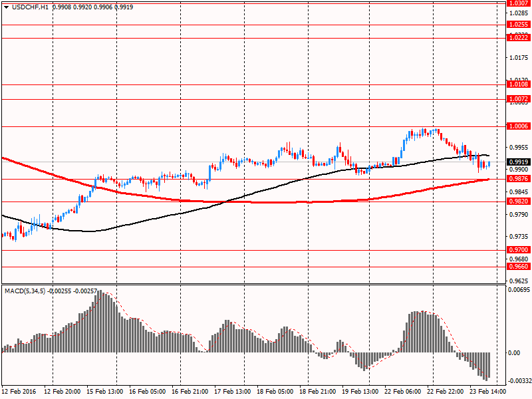This screenshot has width=532, height=399.
Task: Select the 0.9680 price scale value
Action: tap(519, 259)
